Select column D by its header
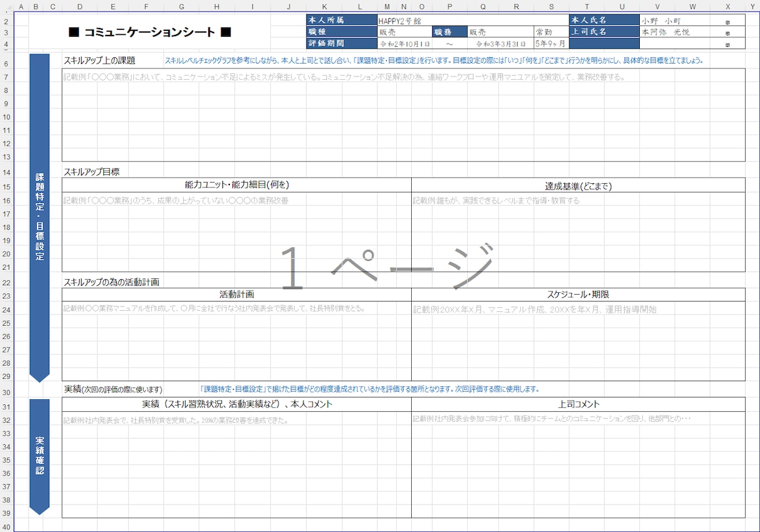Viewport: 760px width, 532px height. (x=80, y=6)
